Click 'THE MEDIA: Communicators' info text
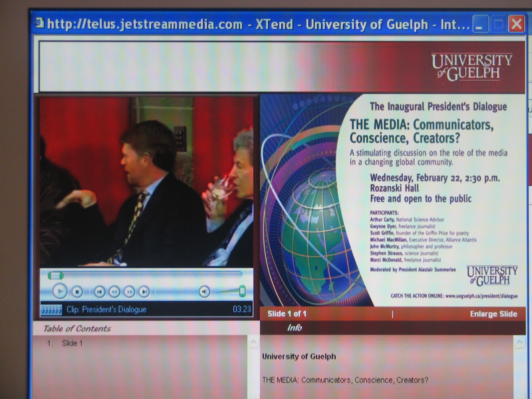 tap(345, 380)
